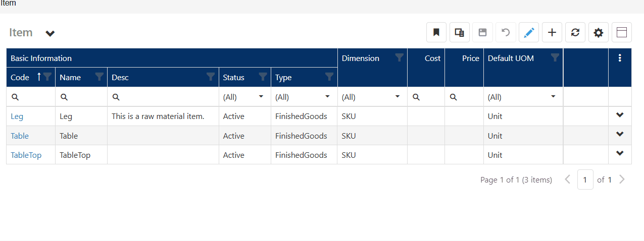Open the Status filter dropdown
Screen dimensions: 644x241
click(261, 97)
